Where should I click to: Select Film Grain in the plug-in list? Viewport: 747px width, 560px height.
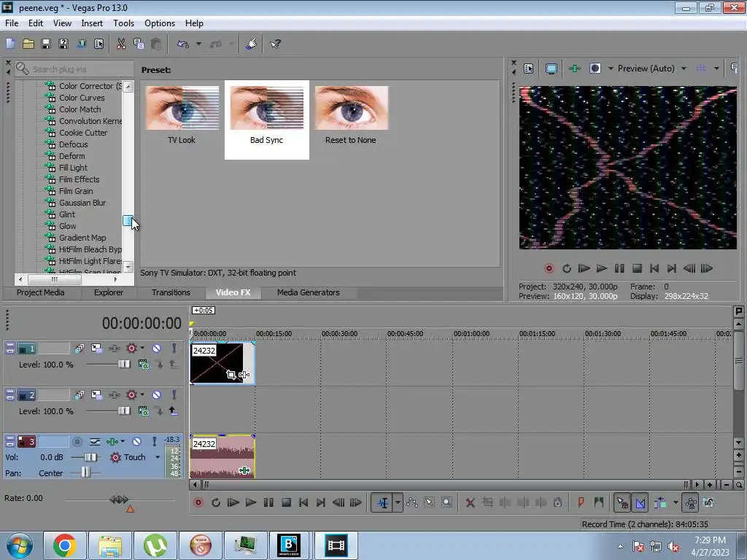(76, 191)
